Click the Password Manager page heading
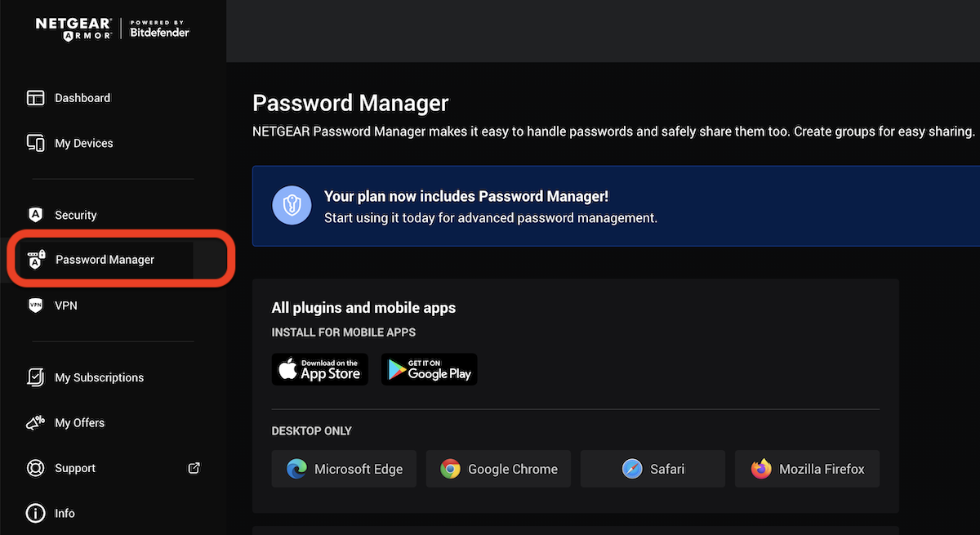Screen dimensions: 980x535 point(350,104)
